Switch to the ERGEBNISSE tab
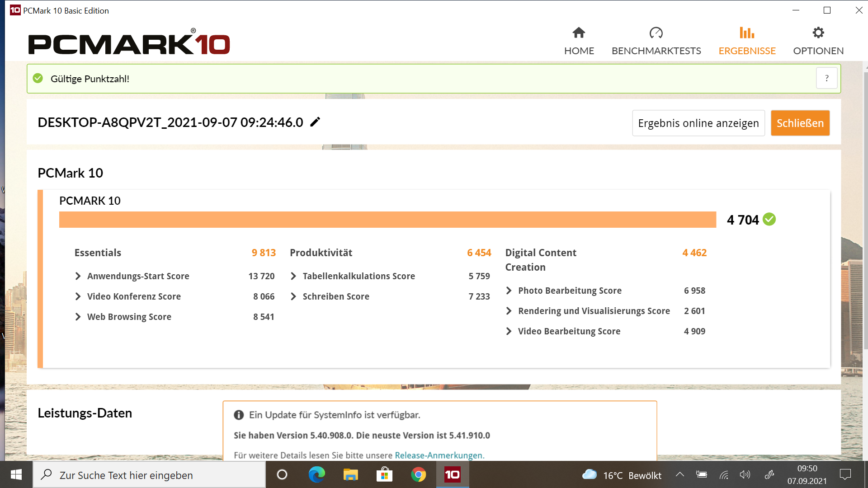Screen dimensions: 868x488 coord(747,51)
